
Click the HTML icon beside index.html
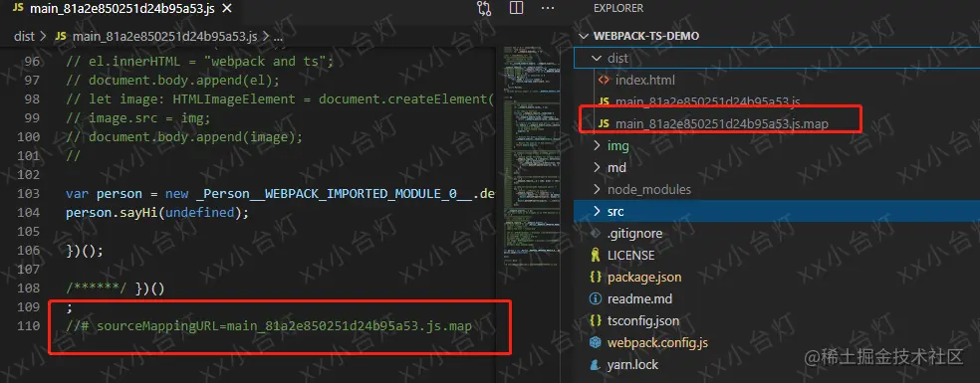click(604, 80)
